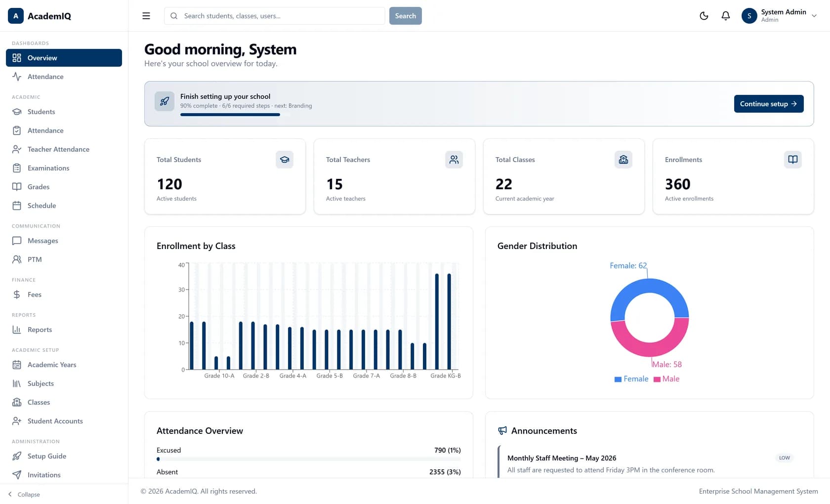Image resolution: width=830 pixels, height=504 pixels.
Task: Click the Total Teachers people icon
Action: point(454,160)
